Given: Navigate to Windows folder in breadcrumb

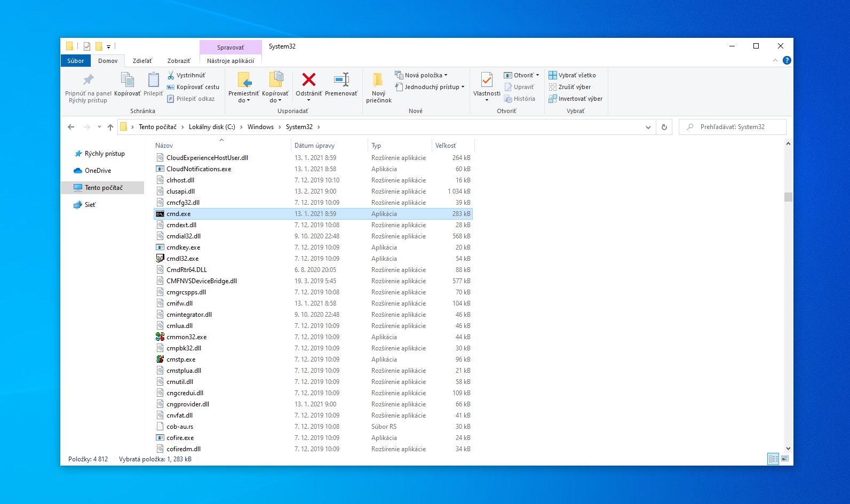Looking at the screenshot, I should tap(260, 127).
